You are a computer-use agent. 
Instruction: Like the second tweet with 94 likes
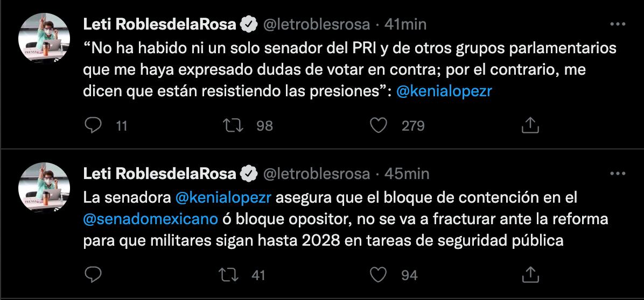coord(380,275)
